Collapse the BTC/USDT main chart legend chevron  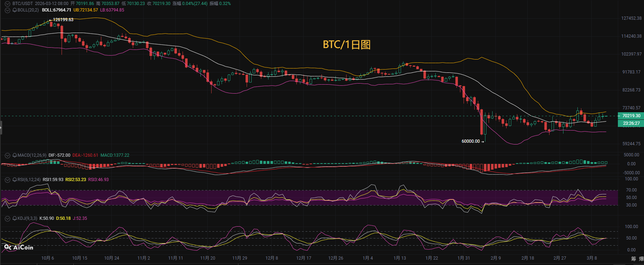(x=7, y=4)
